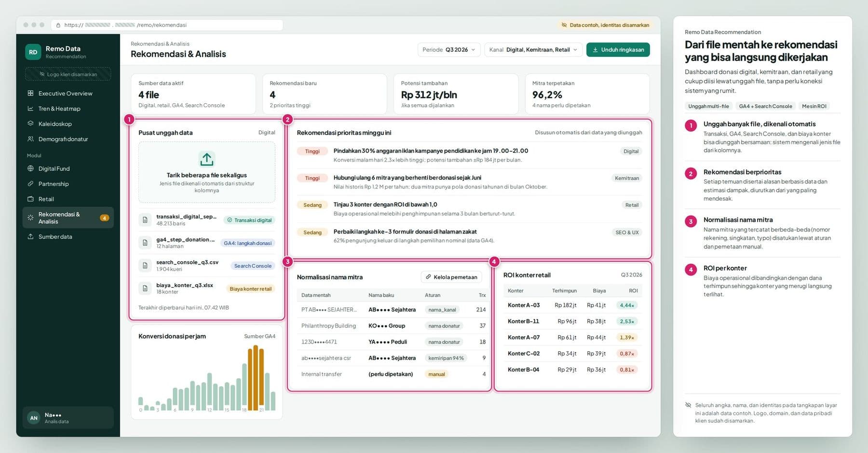Click the AN user avatar

(34, 418)
